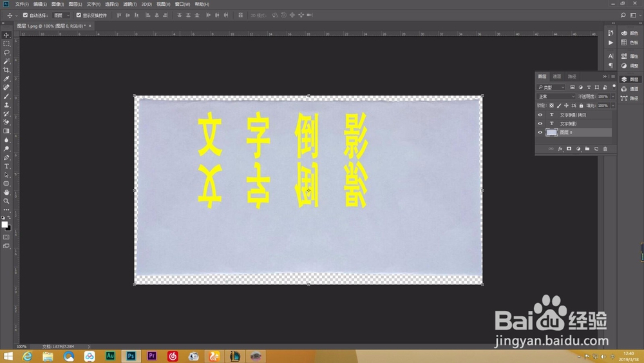Toggle lock transparent pixels
This screenshot has height=363, width=644.
(552, 106)
